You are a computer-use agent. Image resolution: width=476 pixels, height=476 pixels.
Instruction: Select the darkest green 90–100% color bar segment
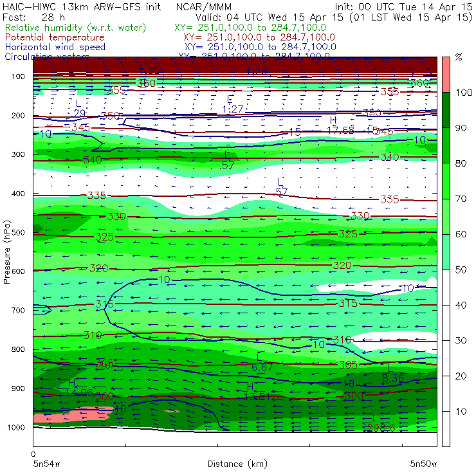(446, 110)
